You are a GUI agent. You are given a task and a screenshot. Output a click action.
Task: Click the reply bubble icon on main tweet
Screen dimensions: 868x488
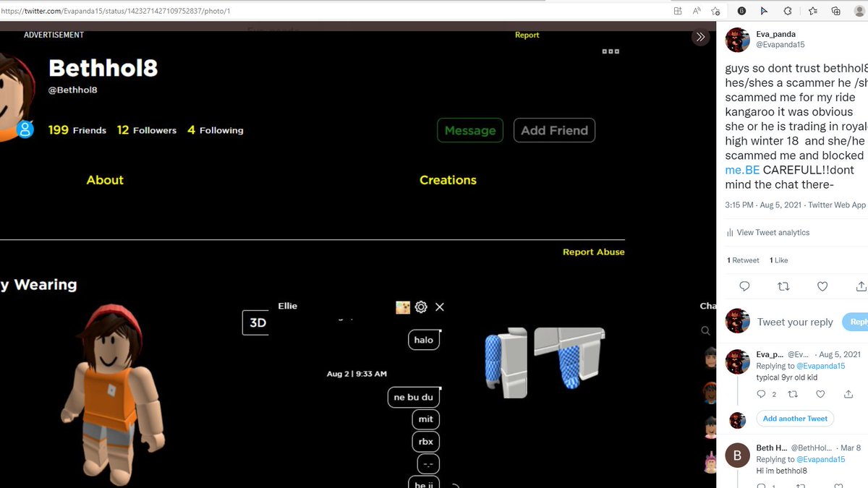click(x=744, y=286)
